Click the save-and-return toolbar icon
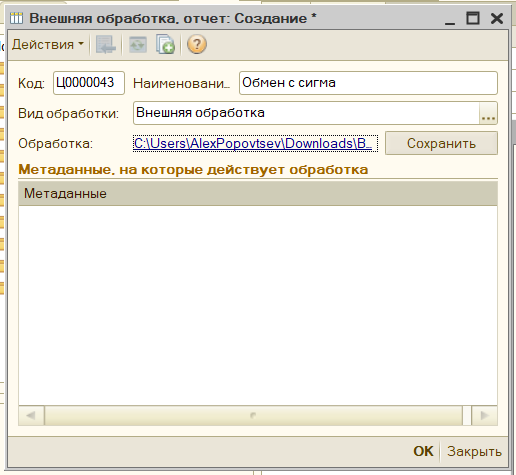This screenshot has height=475, width=516. [106, 44]
